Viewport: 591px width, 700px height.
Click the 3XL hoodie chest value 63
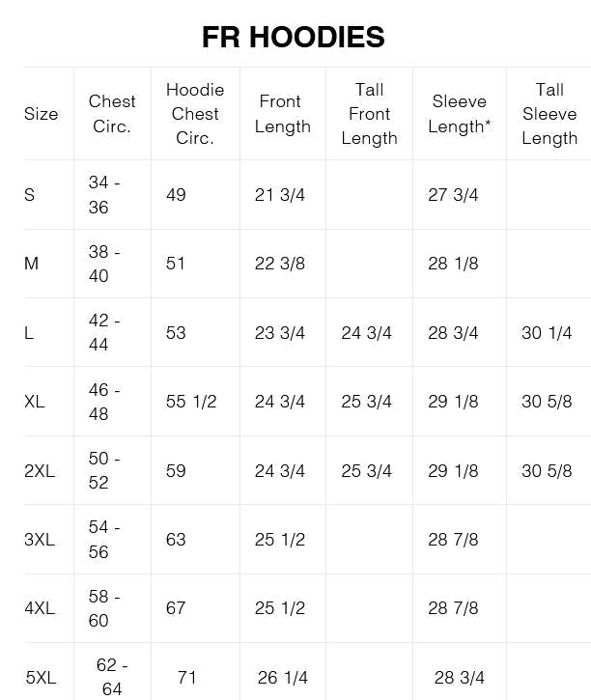[x=176, y=540]
